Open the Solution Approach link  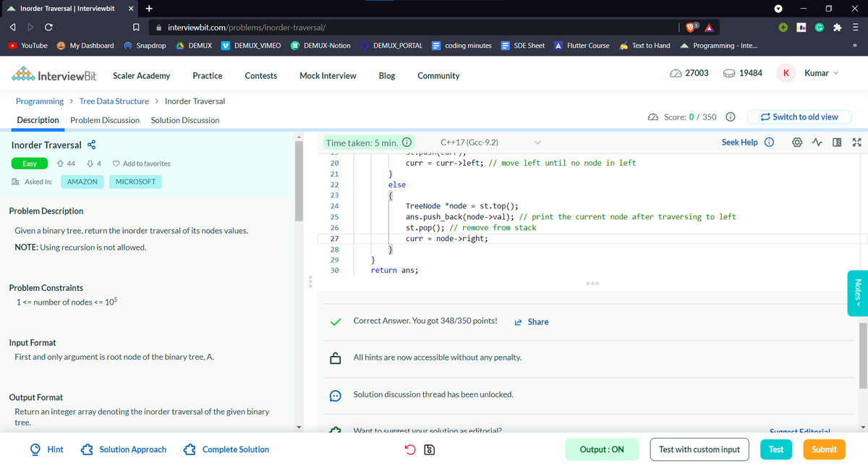click(125, 449)
